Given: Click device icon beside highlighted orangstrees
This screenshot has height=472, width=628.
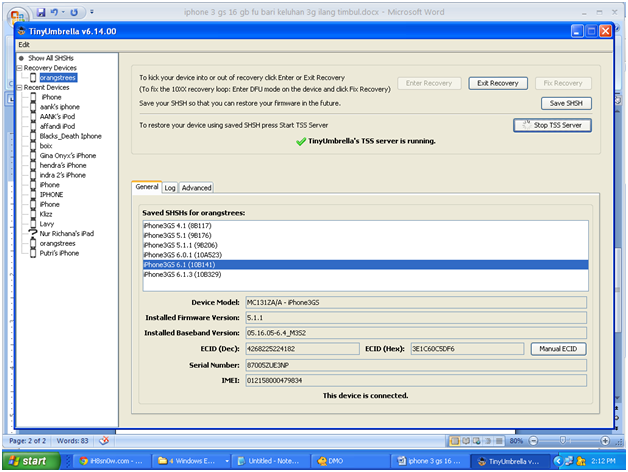Looking at the screenshot, I should (33, 78).
